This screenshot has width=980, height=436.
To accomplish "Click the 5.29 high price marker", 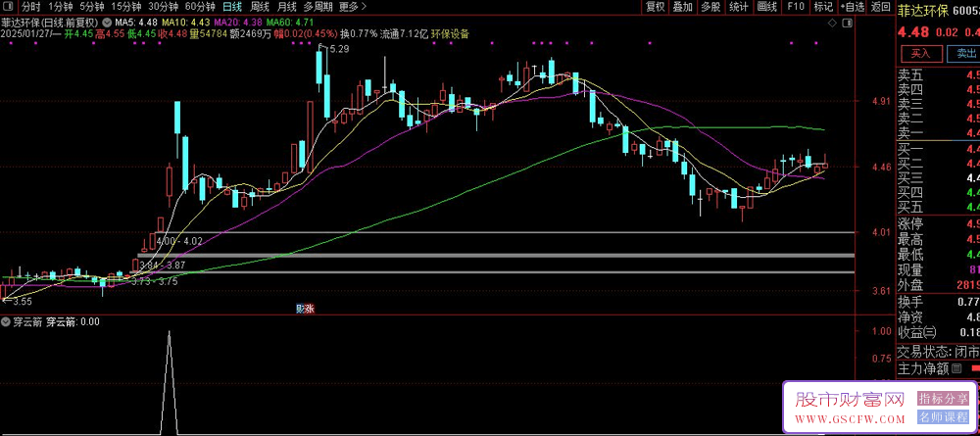I will click(338, 49).
